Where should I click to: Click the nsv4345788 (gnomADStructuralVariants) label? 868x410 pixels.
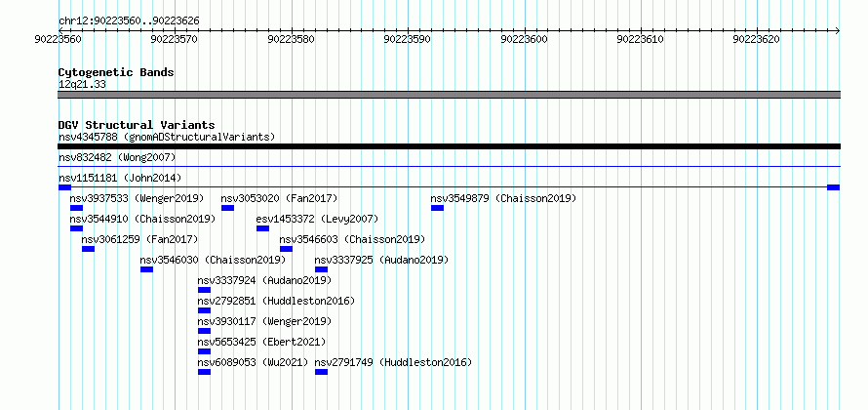[167, 137]
